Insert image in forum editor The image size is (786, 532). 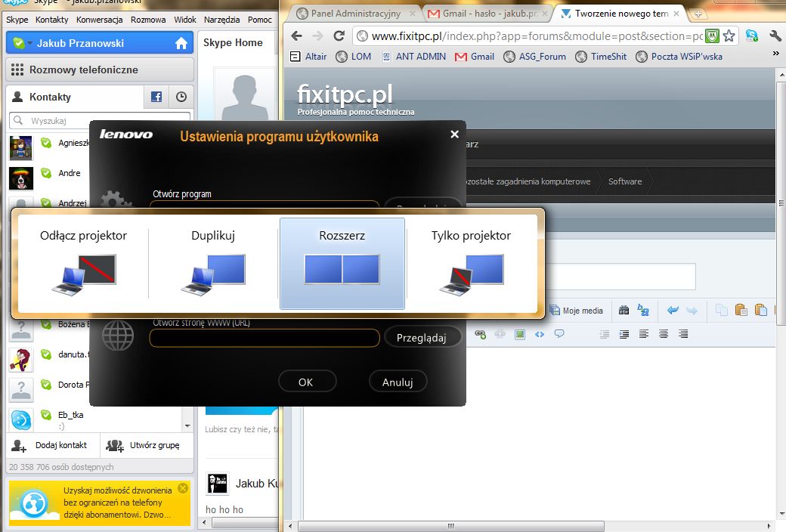point(520,334)
